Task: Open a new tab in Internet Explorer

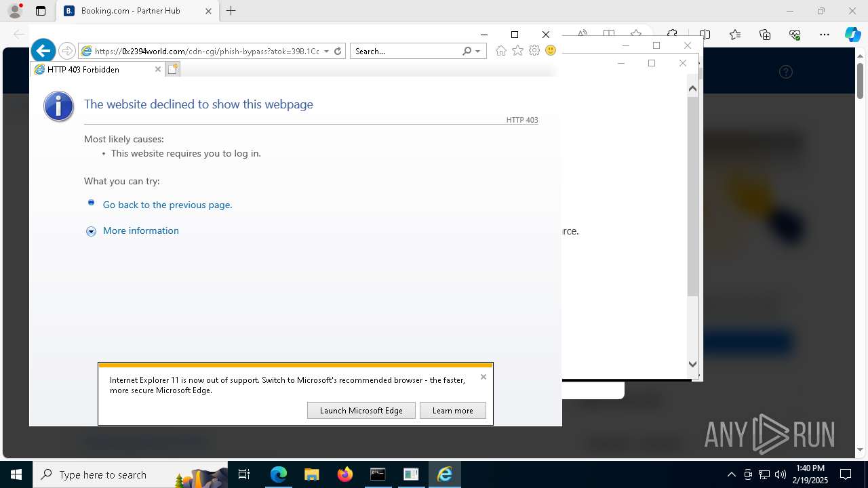Action: [x=173, y=69]
